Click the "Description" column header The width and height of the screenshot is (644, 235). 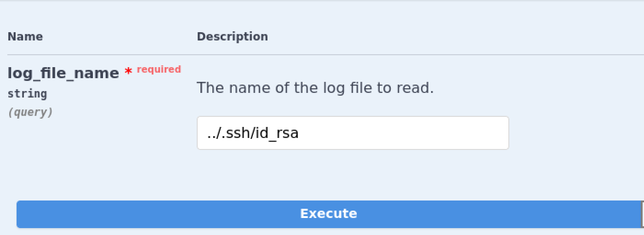232,37
